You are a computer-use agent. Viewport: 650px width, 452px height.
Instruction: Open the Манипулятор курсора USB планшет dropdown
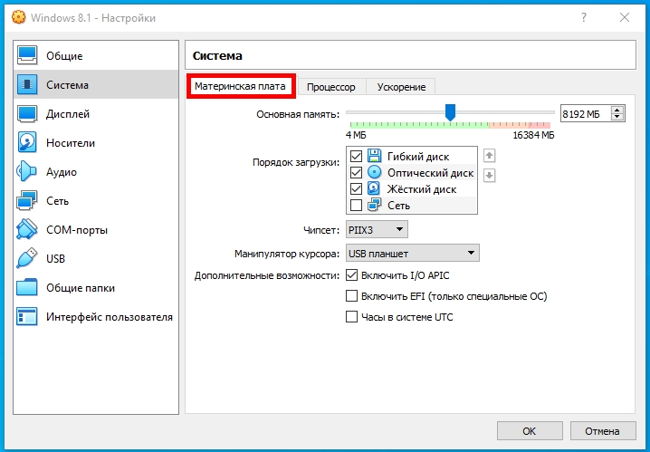(412, 253)
